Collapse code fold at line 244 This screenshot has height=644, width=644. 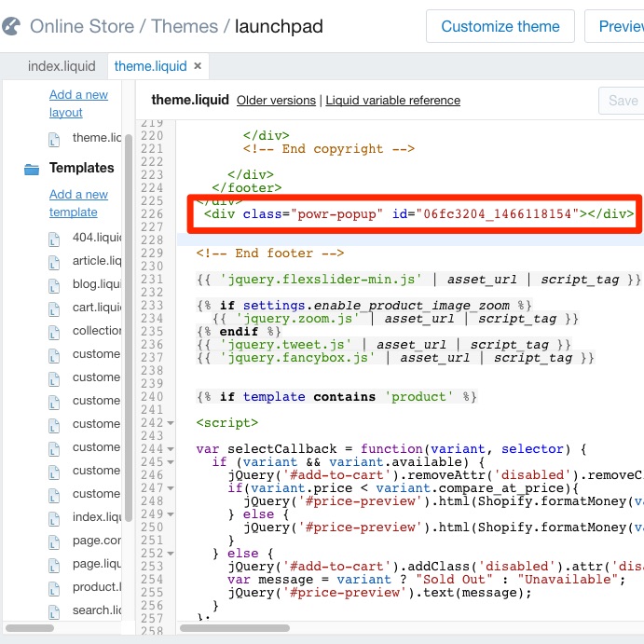(x=171, y=449)
